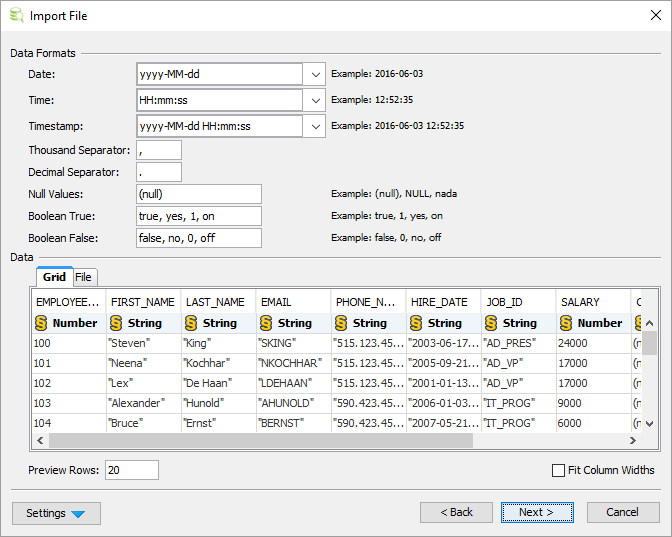This screenshot has width=672, height=537.
Task: Enable Fit Column Widths checkbox
Action: coord(558,470)
